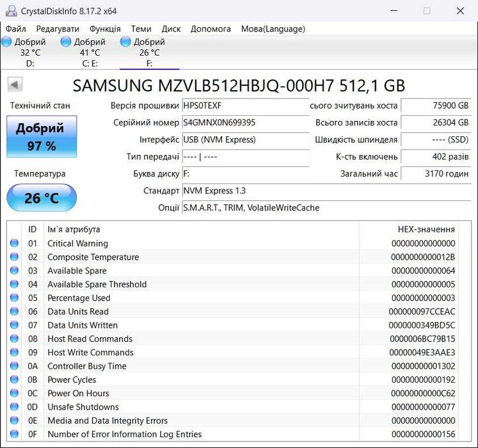Viewport: 478px width, 448px height.
Task: Click the status dot of Power On Hours
Action: click(x=14, y=393)
